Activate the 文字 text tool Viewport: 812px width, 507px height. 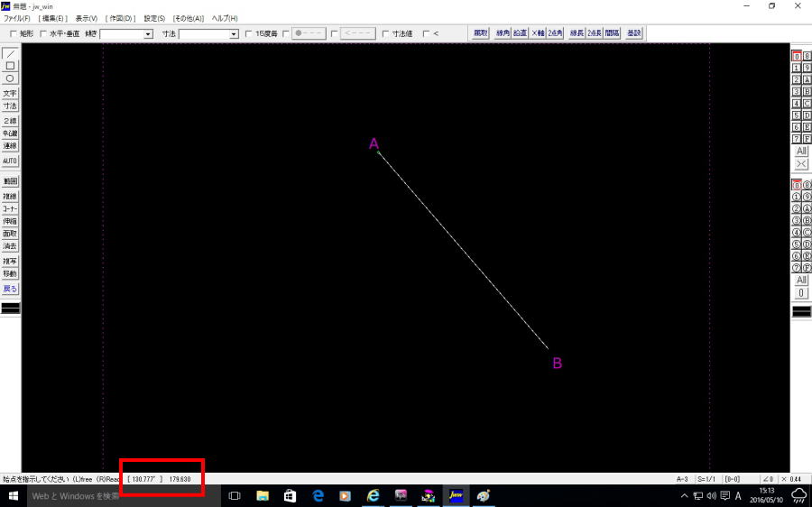click(10, 93)
